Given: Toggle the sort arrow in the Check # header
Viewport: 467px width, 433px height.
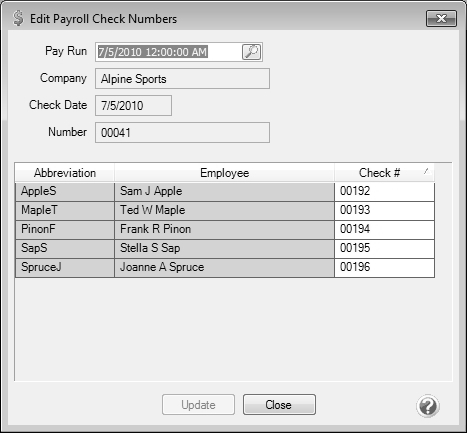Looking at the screenshot, I should 426,171.
